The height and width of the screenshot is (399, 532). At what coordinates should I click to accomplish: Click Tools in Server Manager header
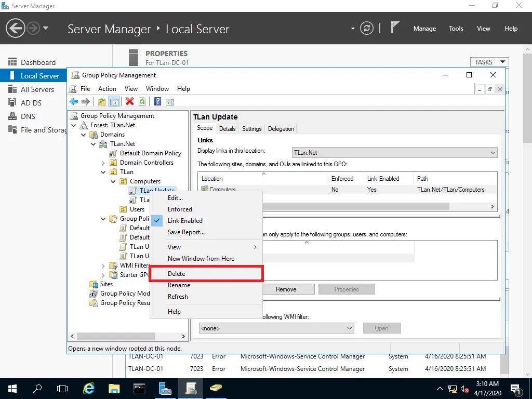pos(456,29)
